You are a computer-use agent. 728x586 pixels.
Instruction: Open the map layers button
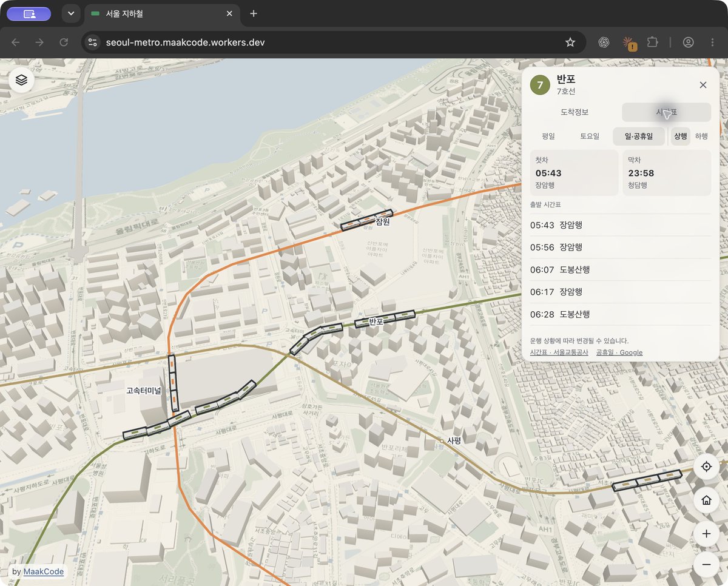pyautogui.click(x=22, y=80)
